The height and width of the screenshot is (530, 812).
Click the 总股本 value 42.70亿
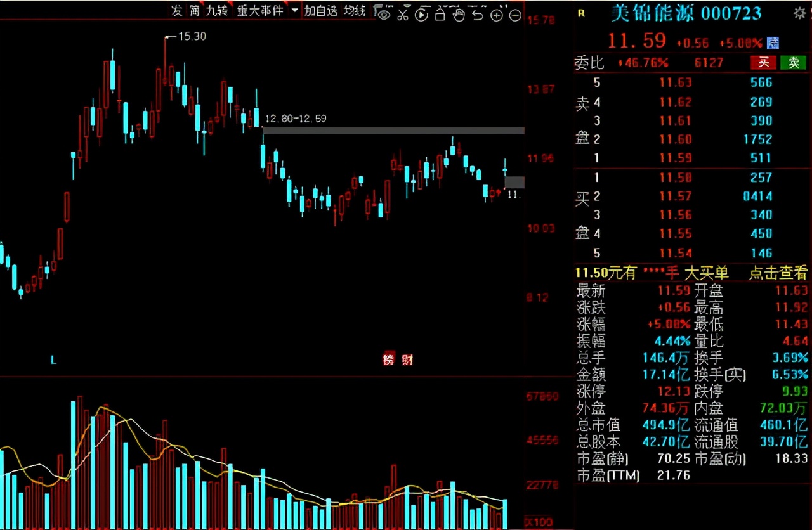pyautogui.click(x=665, y=441)
